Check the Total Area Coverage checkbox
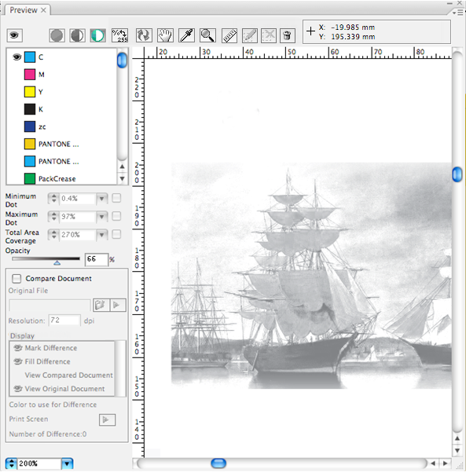 [x=116, y=234]
